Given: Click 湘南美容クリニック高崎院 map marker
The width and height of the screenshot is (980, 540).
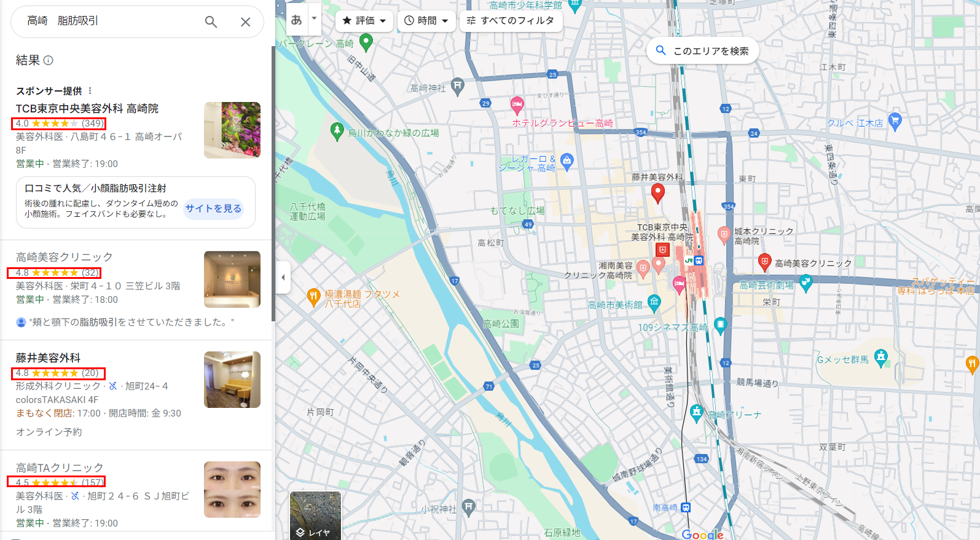Looking at the screenshot, I should (x=643, y=268).
